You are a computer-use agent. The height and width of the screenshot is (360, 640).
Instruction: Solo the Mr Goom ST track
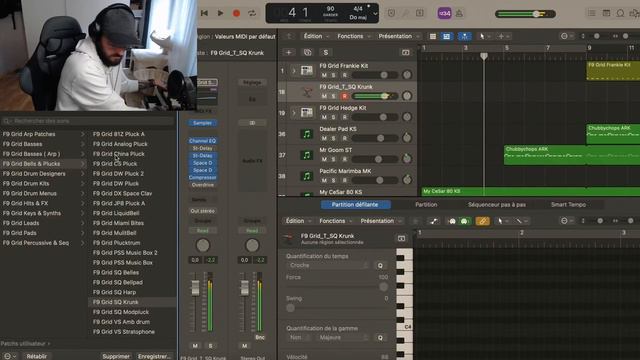pyautogui.click(x=334, y=159)
